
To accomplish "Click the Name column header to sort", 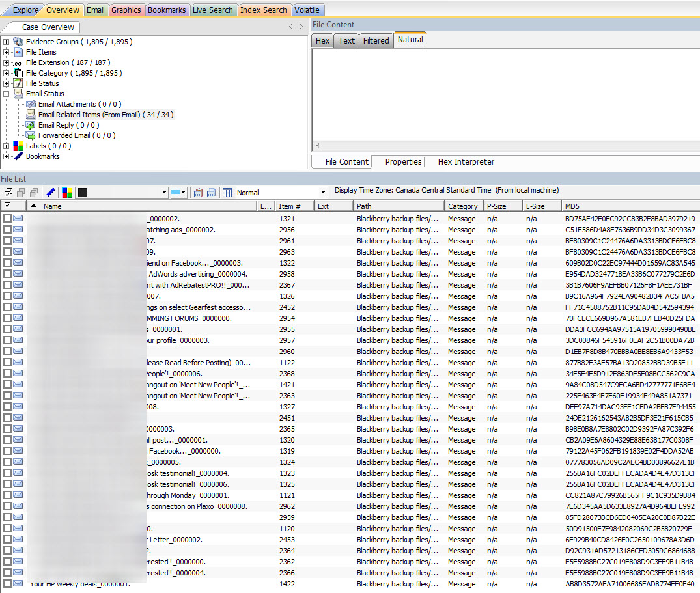I will pyautogui.click(x=52, y=206).
